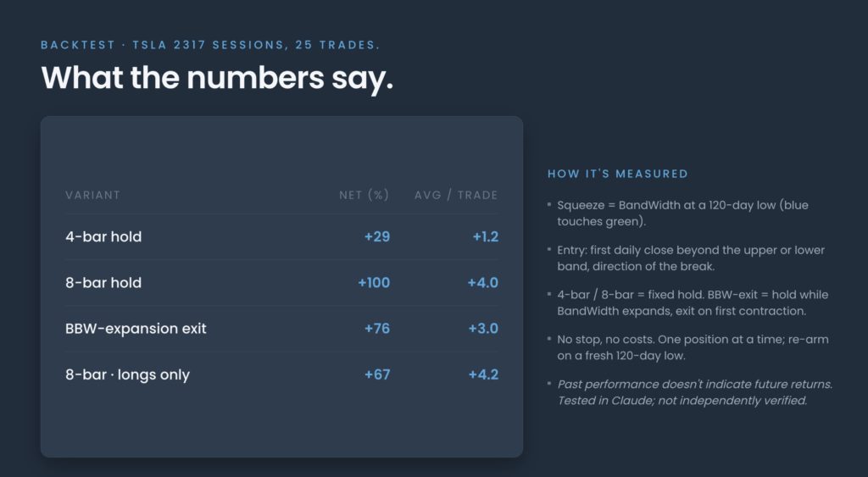Click the +76 net value

coord(377,329)
